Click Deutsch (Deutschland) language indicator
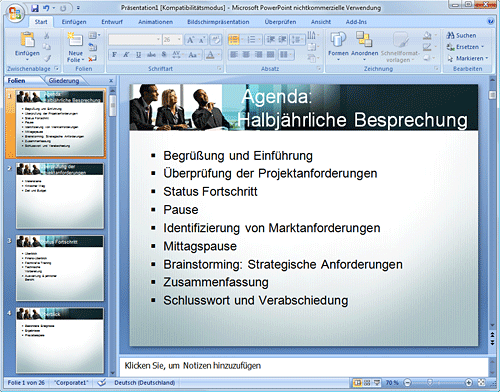The width and height of the screenshot is (500, 392). pos(145,383)
